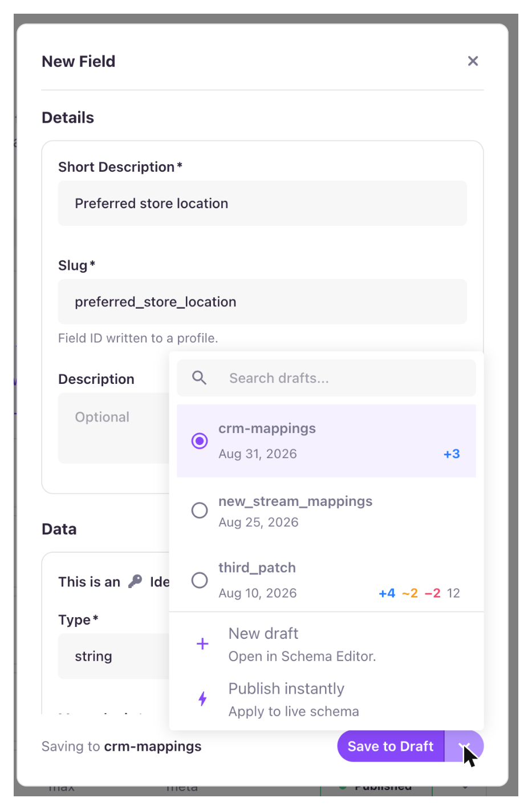Select the crm-mappings draft radio button
The width and height of the screenshot is (532, 810).
coord(200,441)
